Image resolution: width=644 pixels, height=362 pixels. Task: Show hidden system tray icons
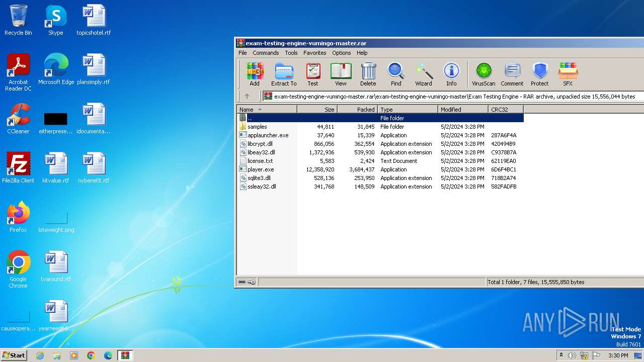pos(561,355)
